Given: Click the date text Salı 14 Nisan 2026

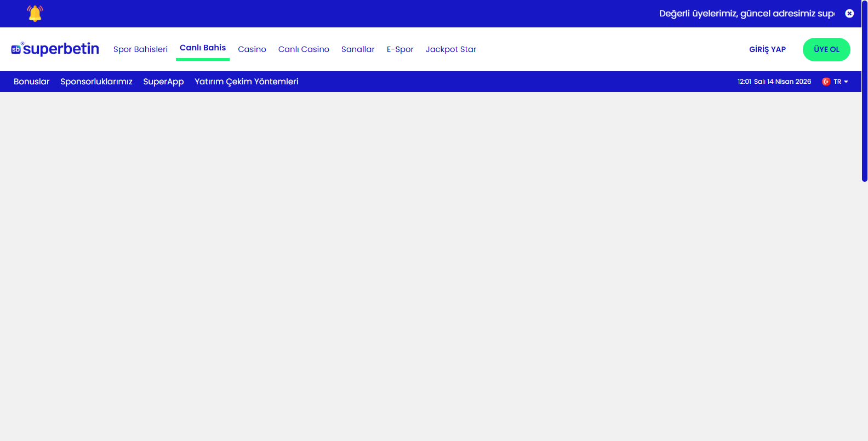Looking at the screenshot, I should click(x=783, y=82).
